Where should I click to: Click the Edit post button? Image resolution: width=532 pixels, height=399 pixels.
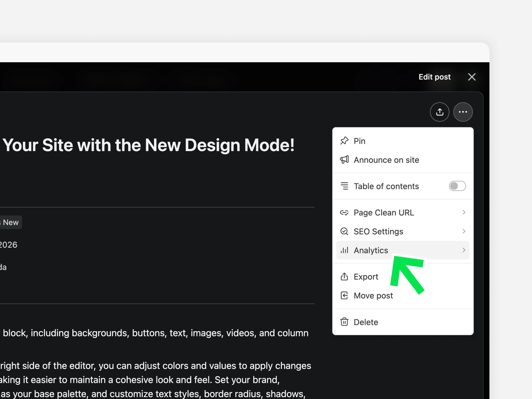pos(434,77)
